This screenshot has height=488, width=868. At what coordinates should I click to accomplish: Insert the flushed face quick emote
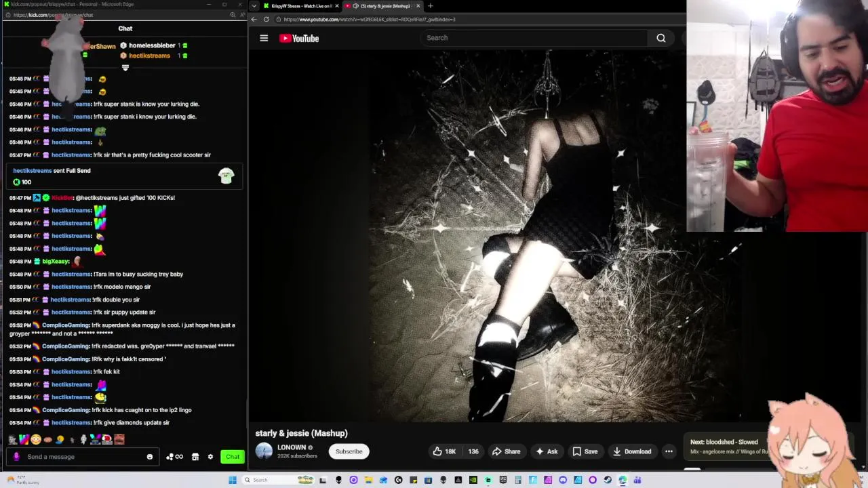(36, 439)
